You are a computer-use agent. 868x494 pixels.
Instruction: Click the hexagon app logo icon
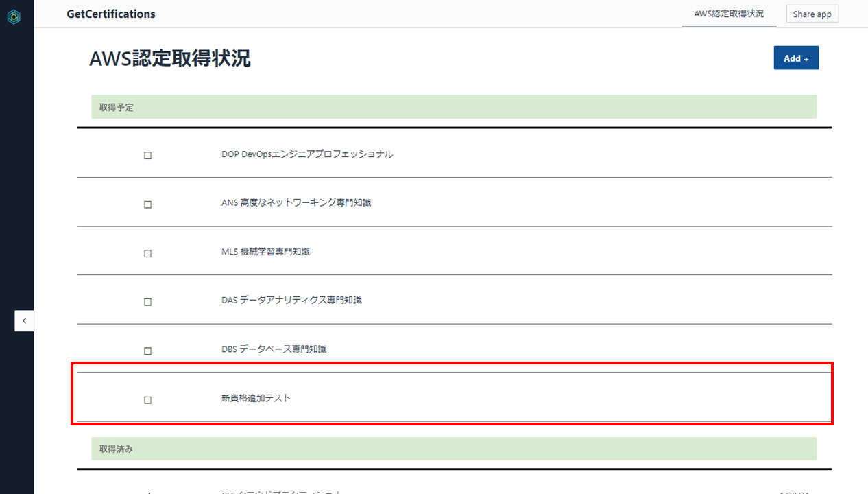pyautogui.click(x=14, y=16)
